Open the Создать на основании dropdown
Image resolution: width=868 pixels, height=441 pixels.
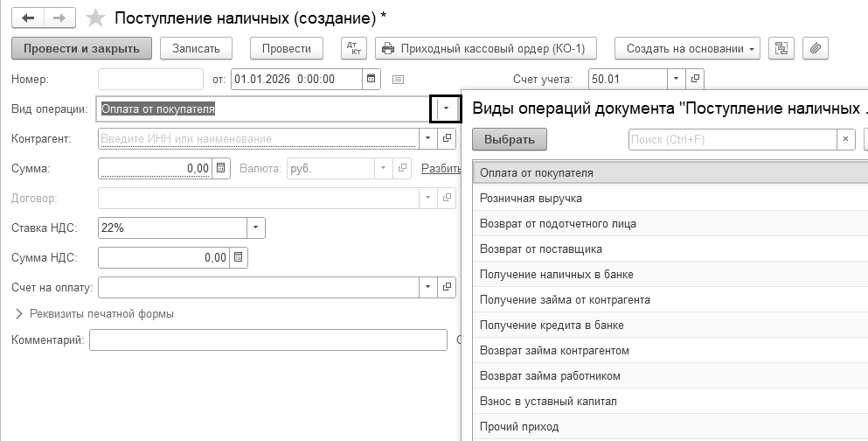tap(687, 48)
